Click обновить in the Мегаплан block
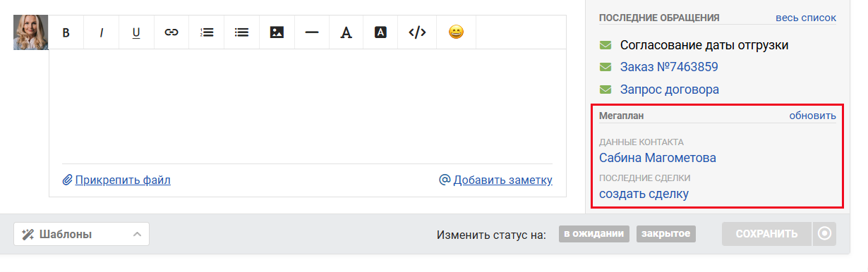 click(x=813, y=115)
